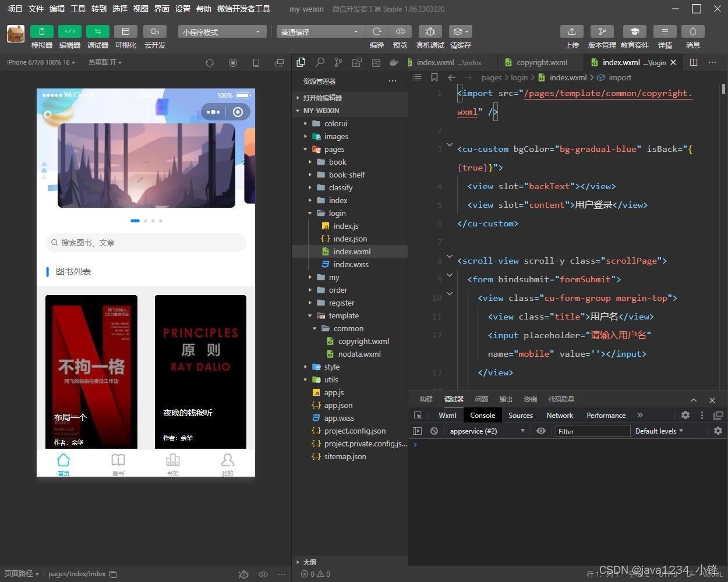The image size is (728, 582).
Task: Open the 文件 menu
Action: (x=36, y=9)
